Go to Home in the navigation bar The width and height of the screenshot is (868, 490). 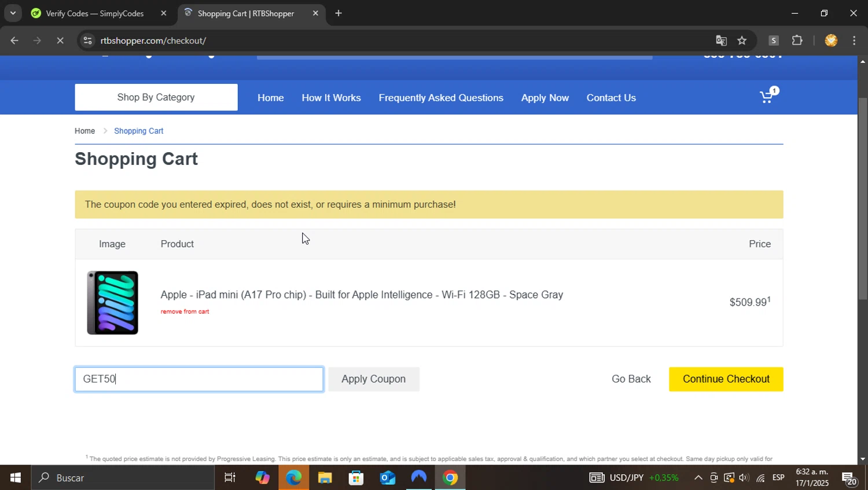click(x=271, y=98)
